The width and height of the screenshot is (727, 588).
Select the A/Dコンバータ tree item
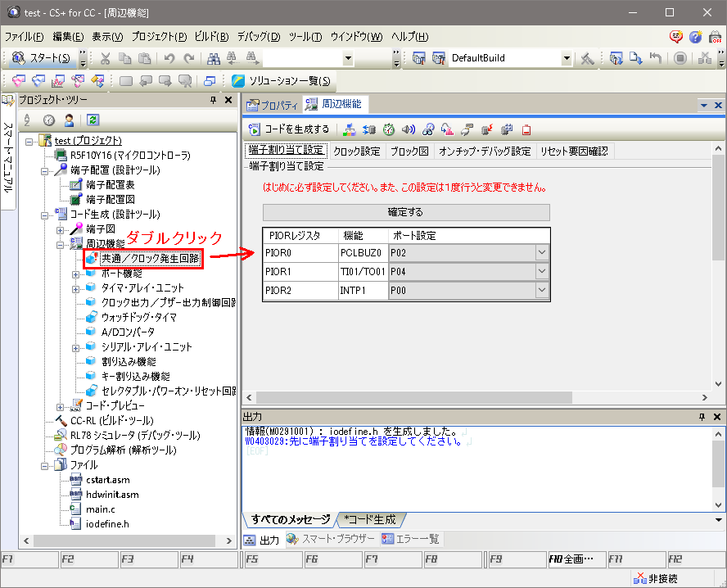coord(128,332)
